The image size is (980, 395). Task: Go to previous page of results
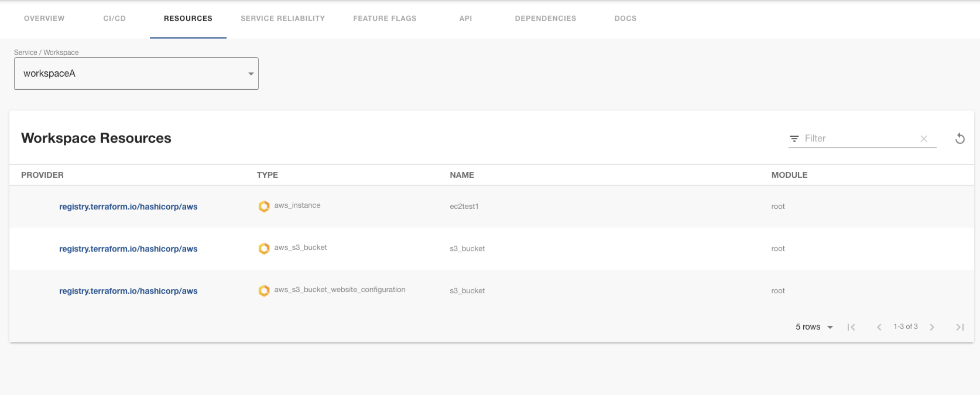point(879,327)
